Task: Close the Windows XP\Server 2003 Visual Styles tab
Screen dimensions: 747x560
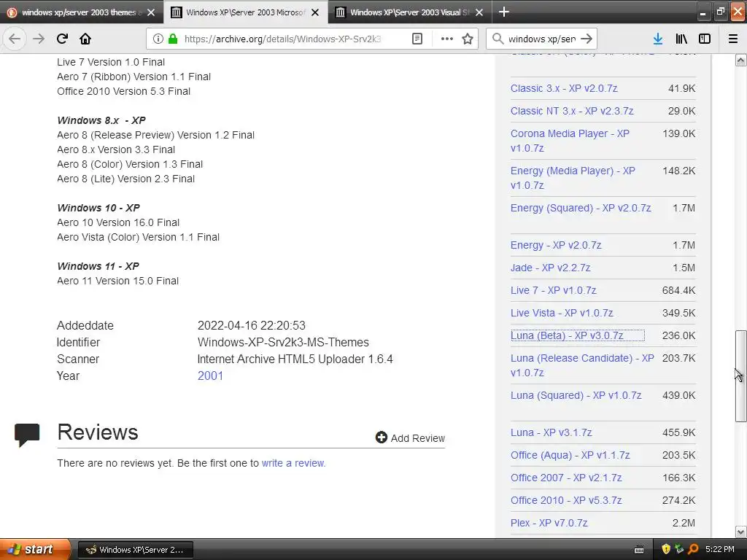Action: coord(479,12)
